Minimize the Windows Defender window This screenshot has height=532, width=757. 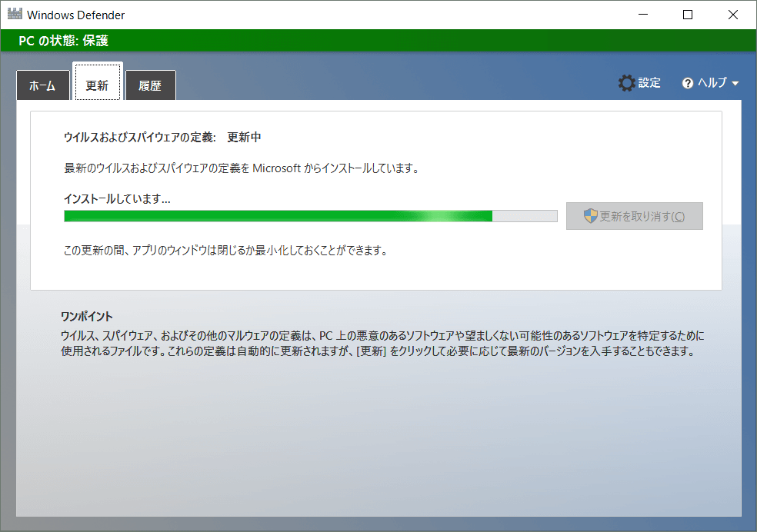[644, 15]
